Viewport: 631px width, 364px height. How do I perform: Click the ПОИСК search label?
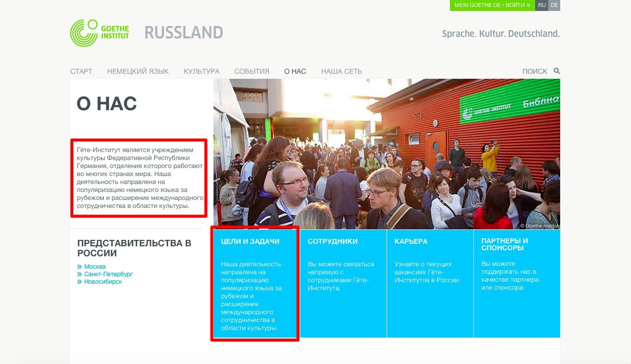[x=535, y=71]
